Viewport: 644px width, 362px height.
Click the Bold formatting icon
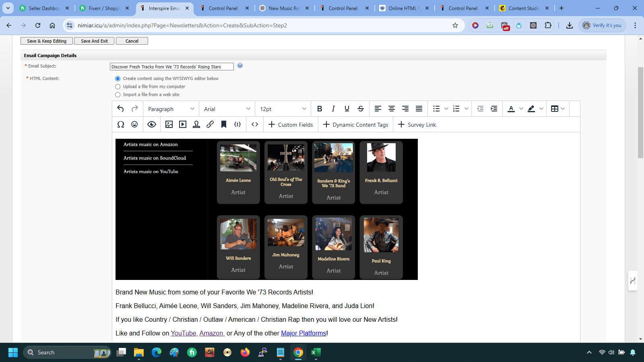pos(320,109)
